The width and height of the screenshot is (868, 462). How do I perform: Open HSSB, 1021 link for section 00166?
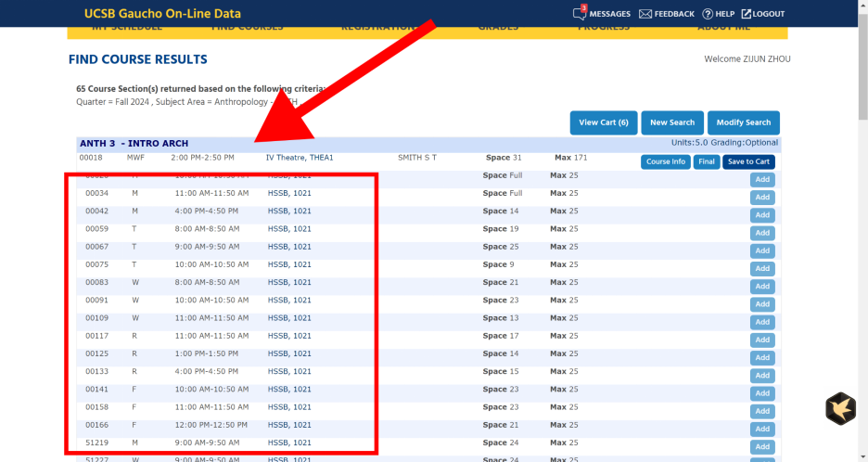[x=289, y=425]
